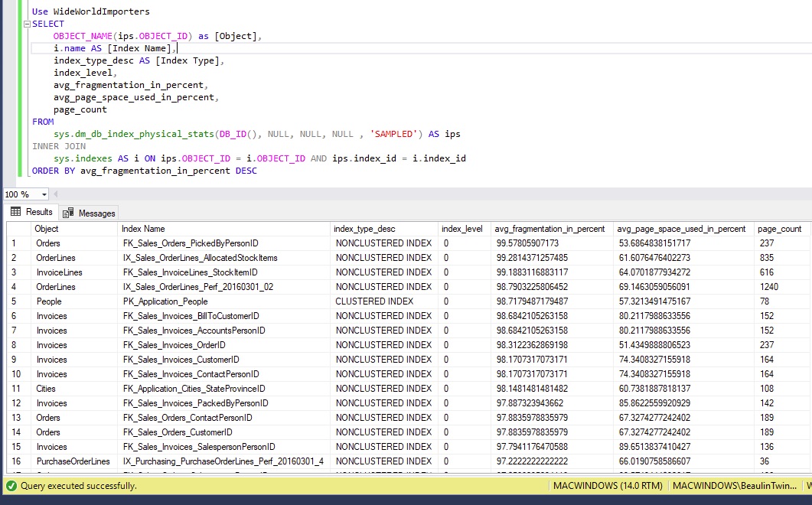
Task: Click the INNER JOIN keyword line
Action: [x=59, y=147]
